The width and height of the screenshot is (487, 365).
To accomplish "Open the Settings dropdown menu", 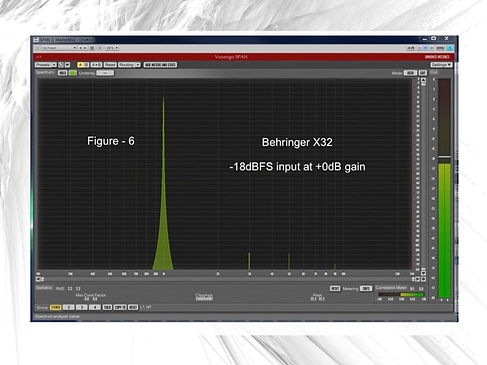I will pos(441,65).
